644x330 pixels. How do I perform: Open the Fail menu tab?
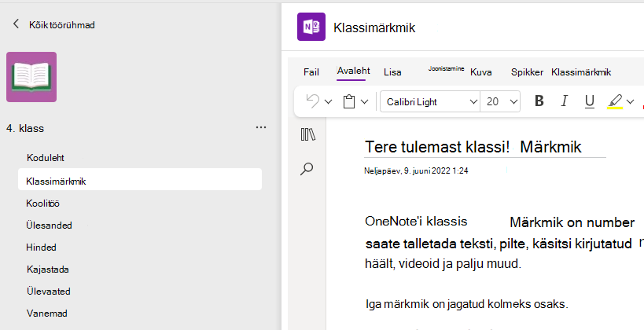click(311, 71)
